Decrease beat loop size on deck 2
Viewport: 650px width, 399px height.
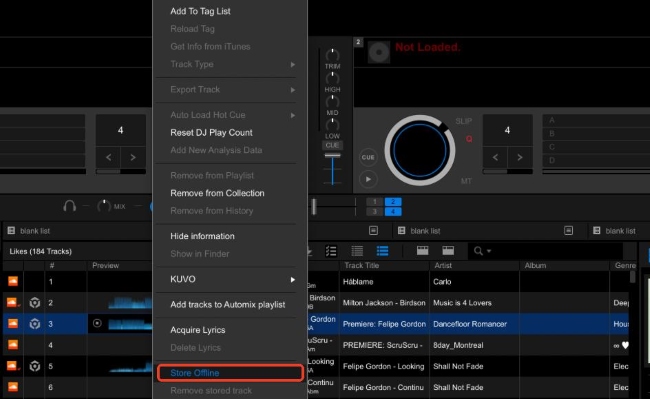click(x=495, y=157)
